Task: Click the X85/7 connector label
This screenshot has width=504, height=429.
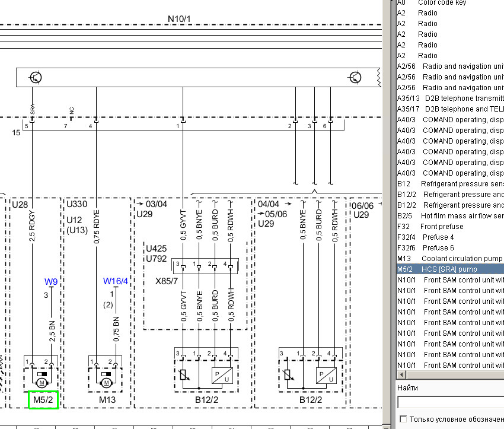Action: (x=167, y=281)
